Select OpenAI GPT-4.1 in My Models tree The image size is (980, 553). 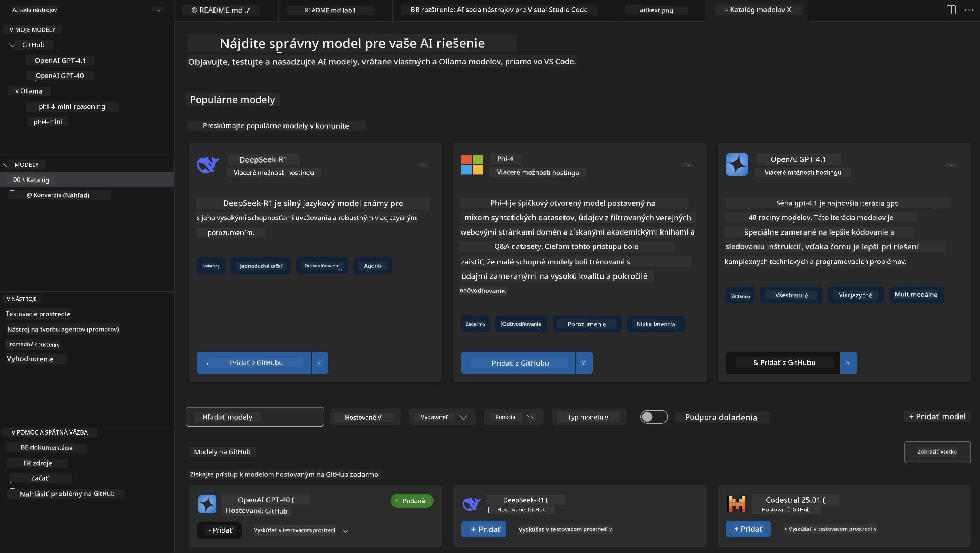[x=60, y=61]
